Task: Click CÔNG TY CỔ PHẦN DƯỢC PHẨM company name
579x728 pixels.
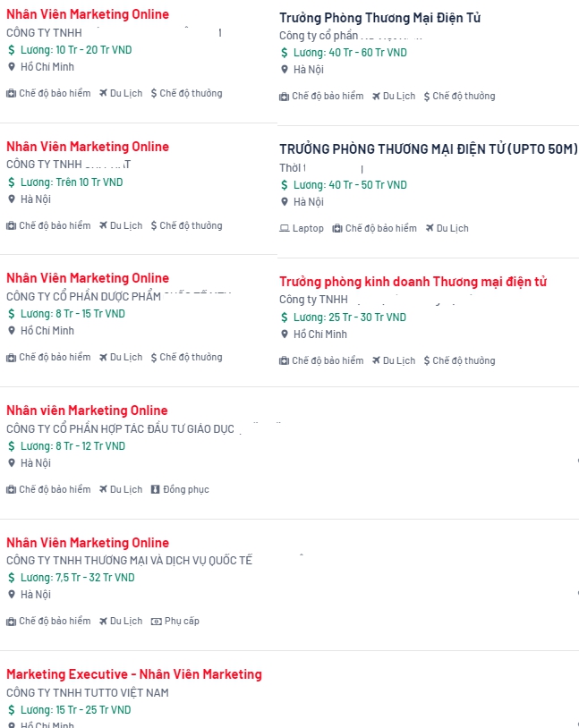Action: [x=83, y=296]
